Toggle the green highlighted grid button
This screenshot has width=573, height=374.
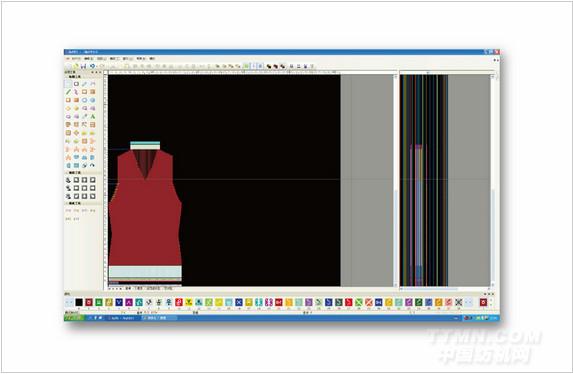tap(246, 66)
